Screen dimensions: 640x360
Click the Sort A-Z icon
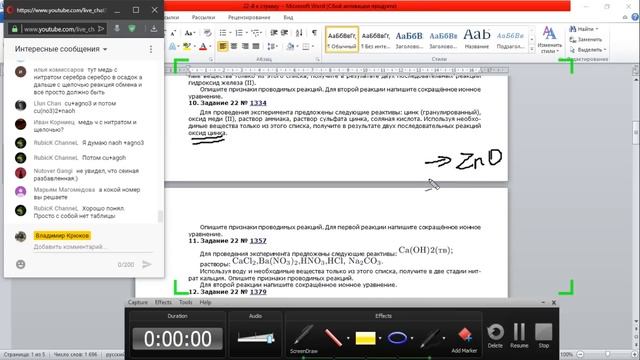click(299, 33)
